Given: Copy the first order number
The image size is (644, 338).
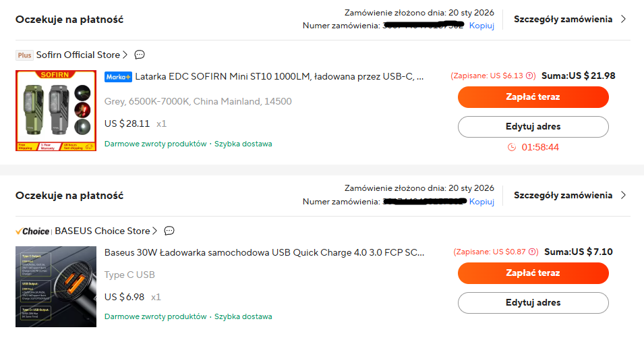Looking at the screenshot, I should coord(482,26).
